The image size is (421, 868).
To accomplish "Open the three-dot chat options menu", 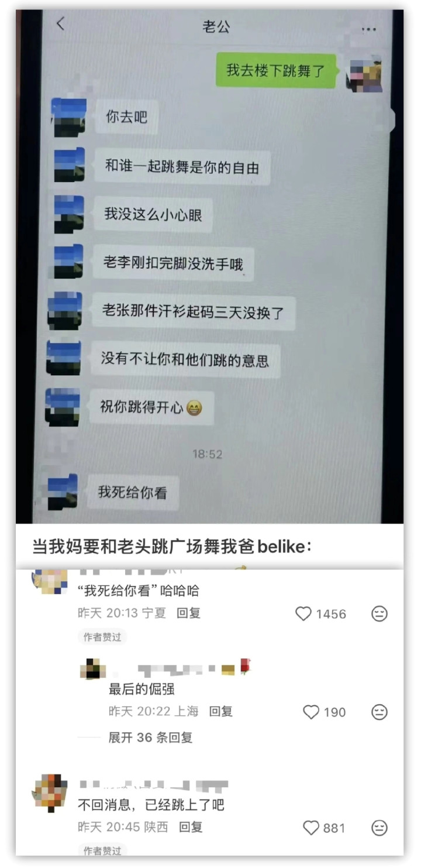I will 368,29.
